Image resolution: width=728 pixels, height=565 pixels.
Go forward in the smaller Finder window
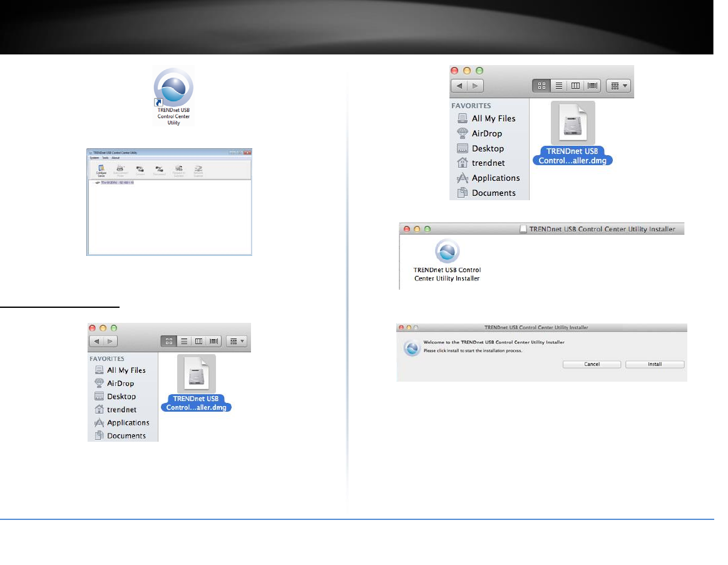point(111,341)
